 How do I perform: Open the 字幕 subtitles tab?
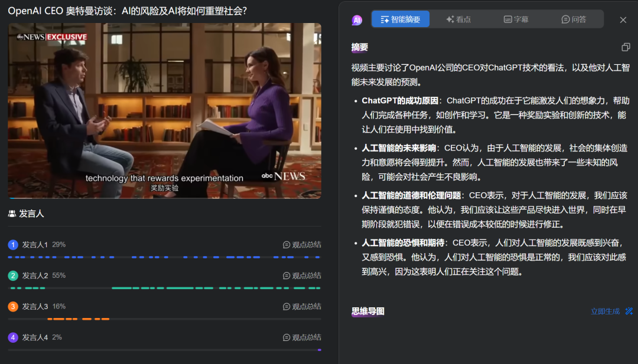(x=516, y=19)
